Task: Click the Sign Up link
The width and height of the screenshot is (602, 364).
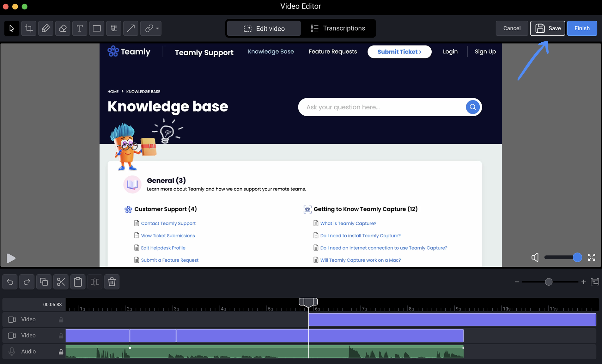Action: click(485, 52)
